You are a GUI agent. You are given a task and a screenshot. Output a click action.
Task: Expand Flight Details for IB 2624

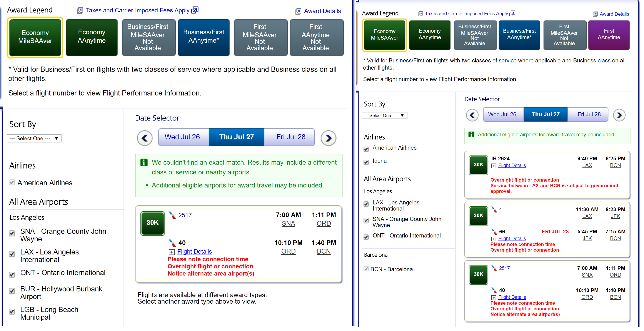tap(512, 165)
